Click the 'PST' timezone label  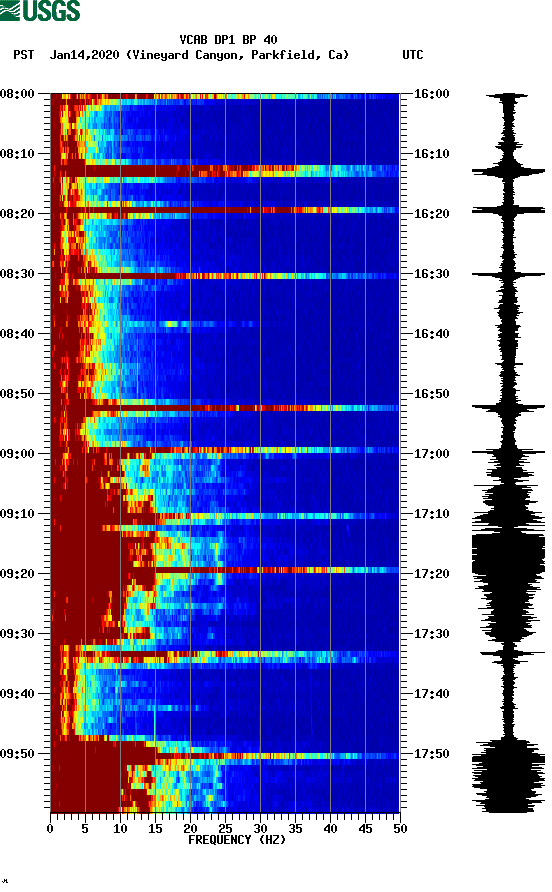(24, 55)
